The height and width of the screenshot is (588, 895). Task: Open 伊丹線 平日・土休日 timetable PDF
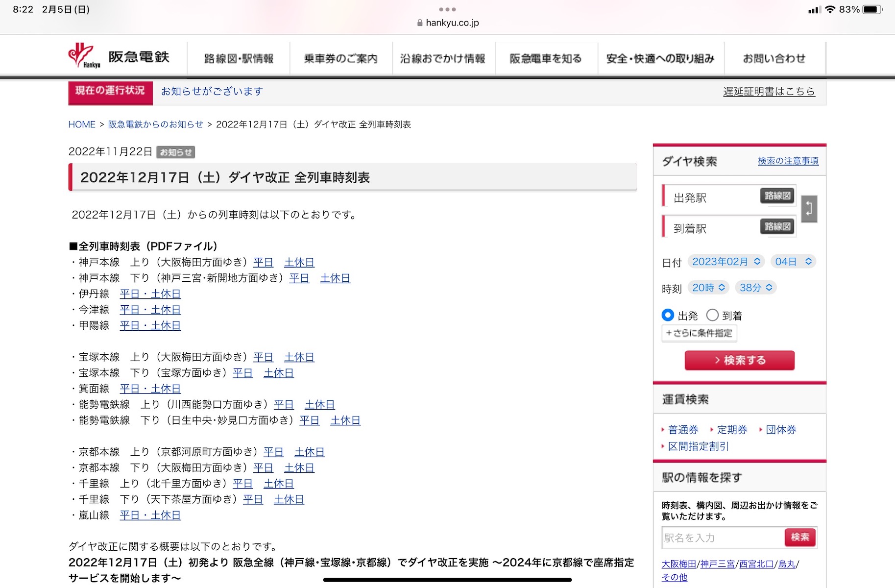click(x=150, y=294)
